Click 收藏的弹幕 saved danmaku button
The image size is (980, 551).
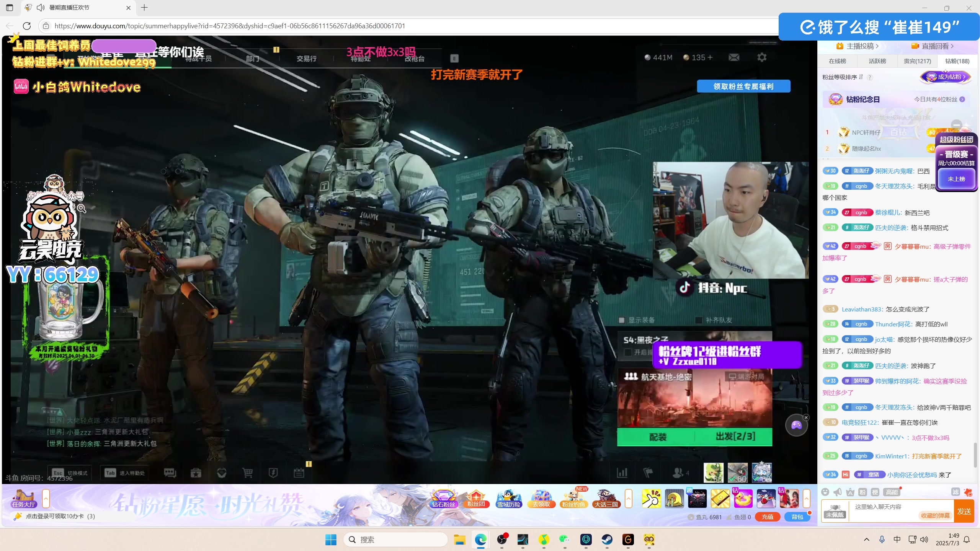tap(936, 516)
